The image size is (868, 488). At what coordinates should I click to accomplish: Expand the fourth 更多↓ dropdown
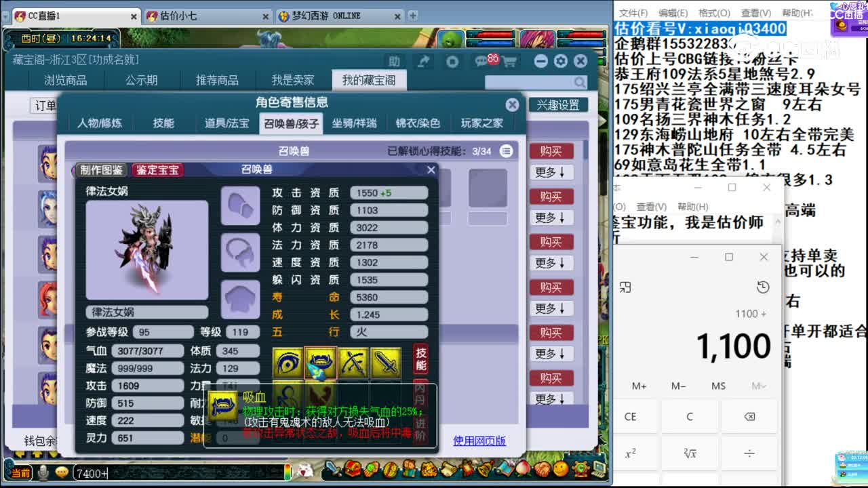coord(550,308)
